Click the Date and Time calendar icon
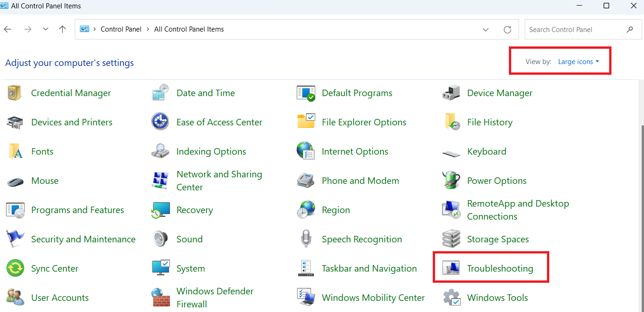The height and width of the screenshot is (312, 644). tap(160, 93)
